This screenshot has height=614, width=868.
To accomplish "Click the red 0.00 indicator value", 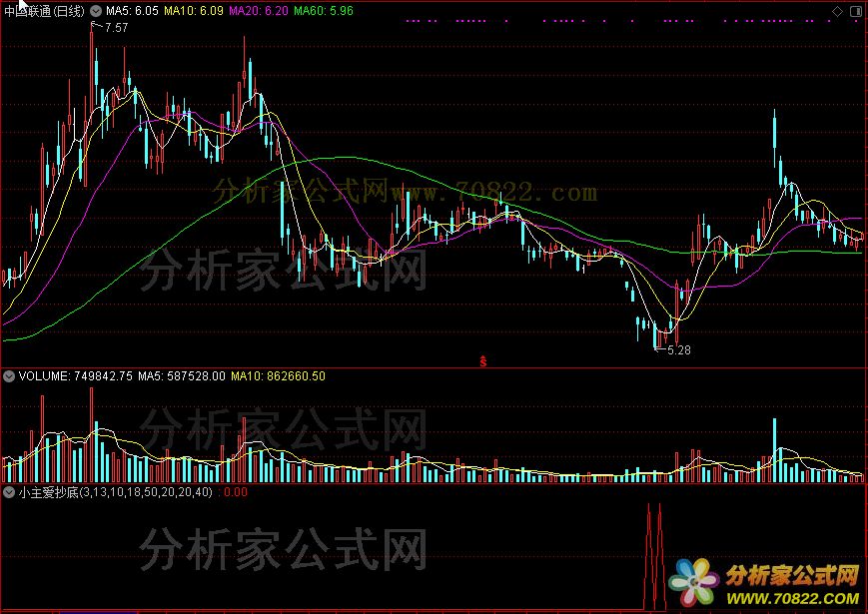I will (236, 492).
